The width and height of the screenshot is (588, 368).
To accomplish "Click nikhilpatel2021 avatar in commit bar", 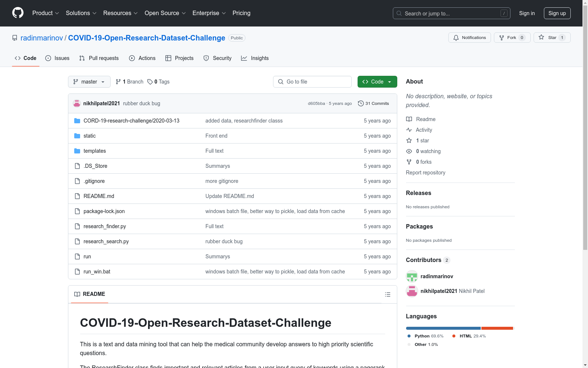I will (77, 103).
